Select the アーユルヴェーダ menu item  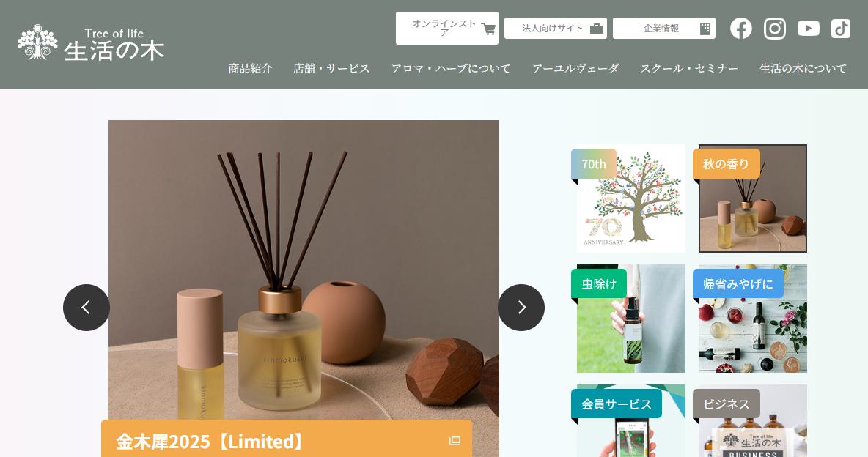[575, 69]
